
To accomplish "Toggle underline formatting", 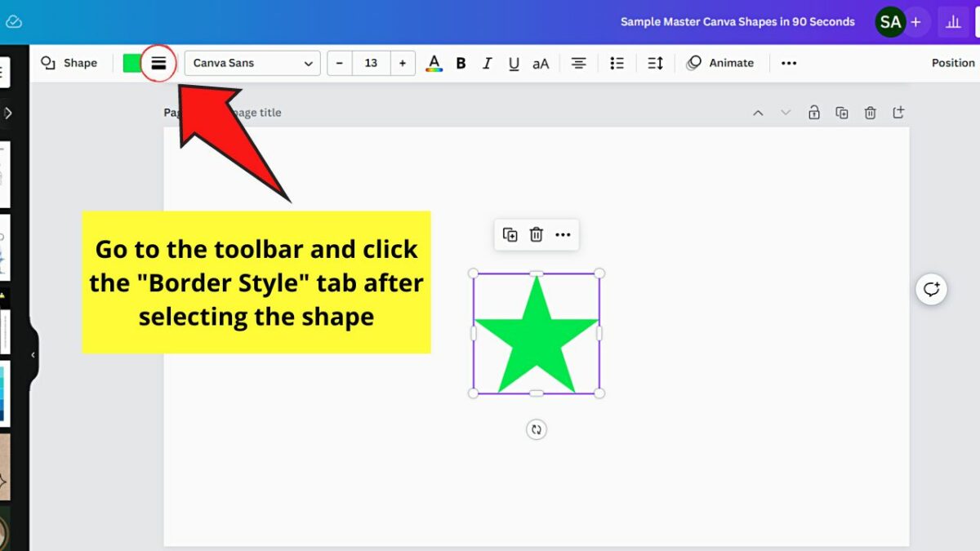I will pos(514,63).
